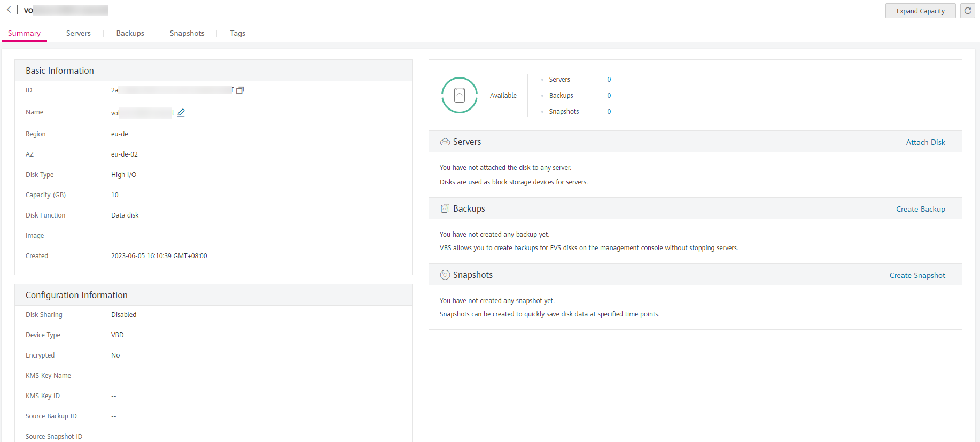Click the Snapshots count value 0

point(609,112)
